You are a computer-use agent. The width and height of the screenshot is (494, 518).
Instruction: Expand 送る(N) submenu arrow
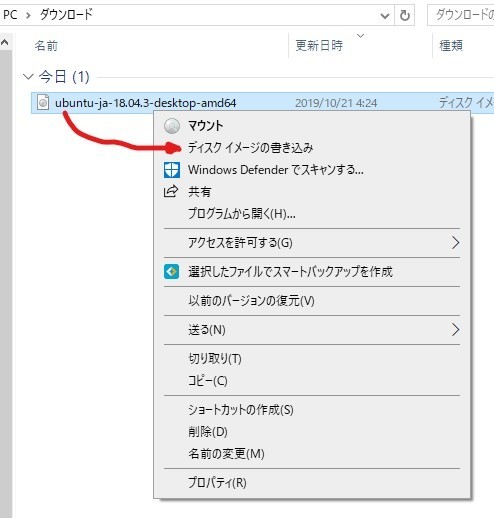pyautogui.click(x=455, y=330)
